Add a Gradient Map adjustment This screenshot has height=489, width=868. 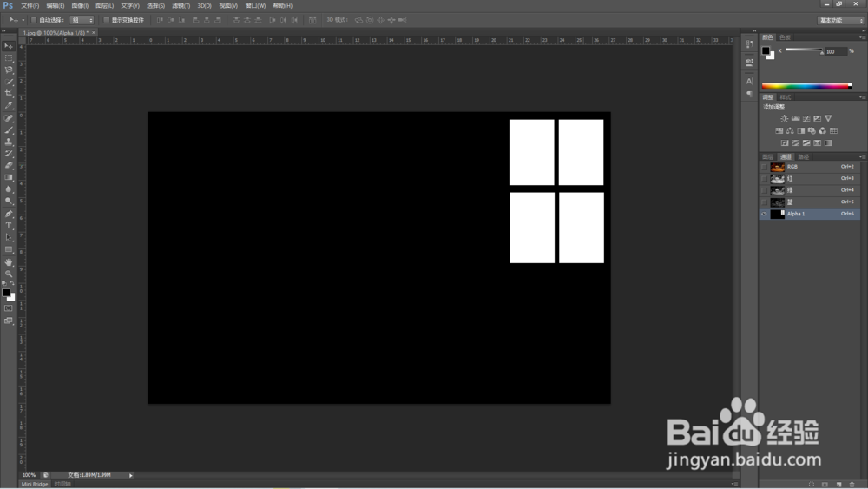click(x=828, y=143)
